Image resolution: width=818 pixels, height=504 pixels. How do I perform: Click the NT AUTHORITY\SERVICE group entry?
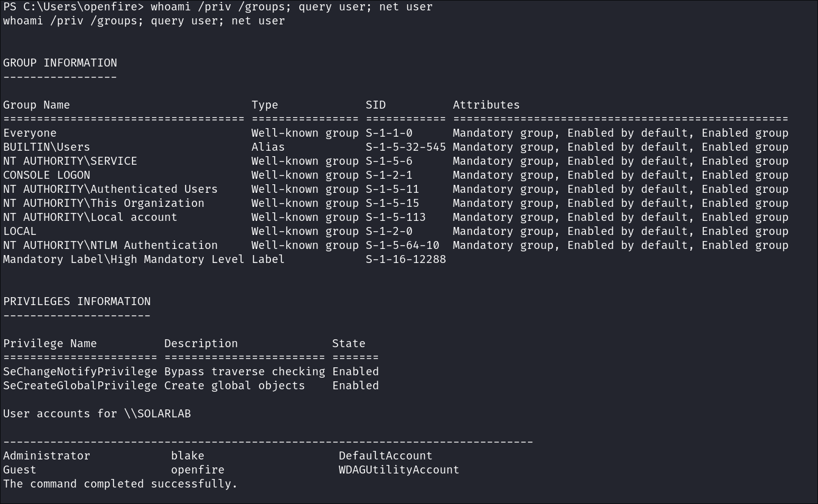[x=70, y=161]
